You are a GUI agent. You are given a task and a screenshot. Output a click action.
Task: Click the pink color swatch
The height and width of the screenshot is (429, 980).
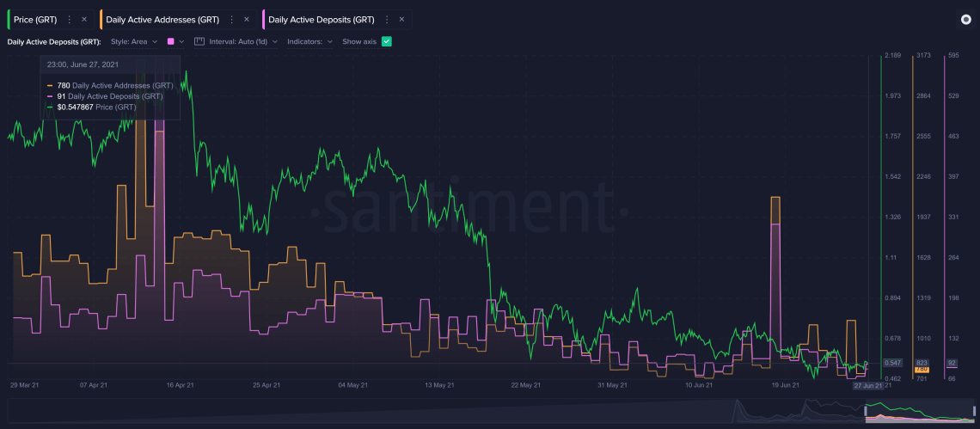[x=171, y=41]
